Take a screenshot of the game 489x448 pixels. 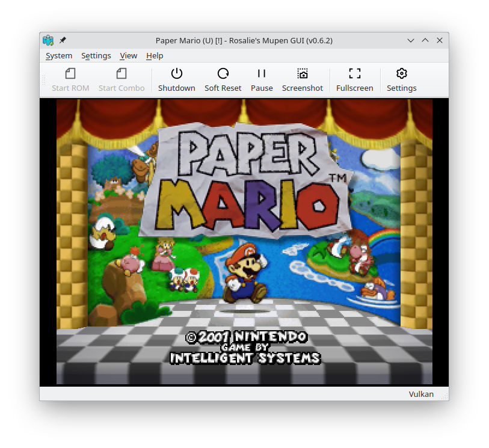[303, 80]
